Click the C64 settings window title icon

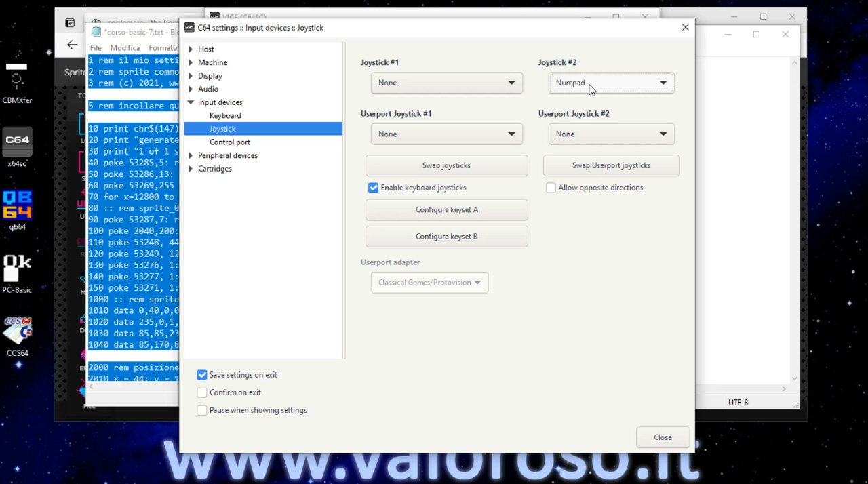(189, 28)
